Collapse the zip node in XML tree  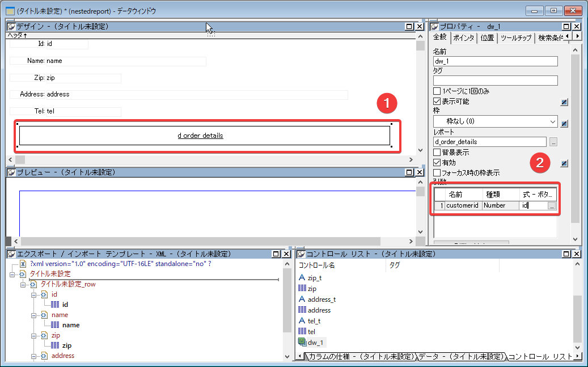33,335
